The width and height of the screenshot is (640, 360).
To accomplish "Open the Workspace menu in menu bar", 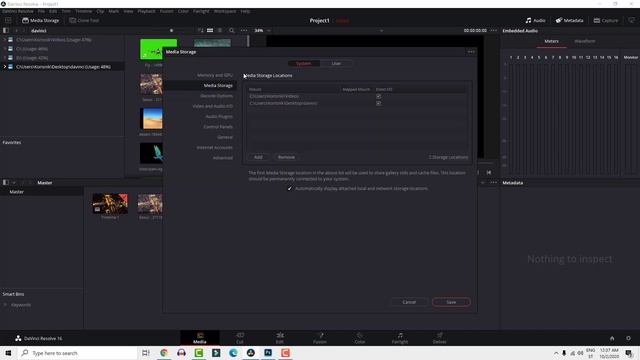I will [x=224, y=11].
